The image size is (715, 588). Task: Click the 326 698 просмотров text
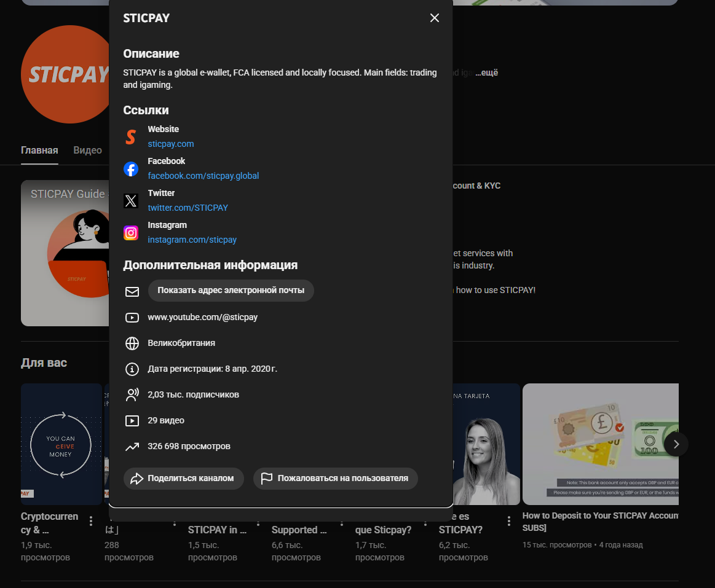(189, 446)
